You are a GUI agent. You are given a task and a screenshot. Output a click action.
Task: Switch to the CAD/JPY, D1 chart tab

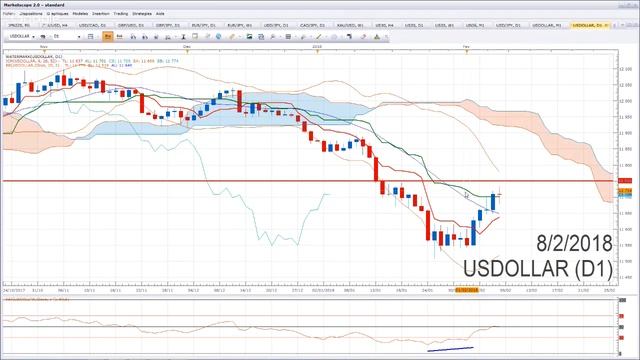click(x=312, y=25)
